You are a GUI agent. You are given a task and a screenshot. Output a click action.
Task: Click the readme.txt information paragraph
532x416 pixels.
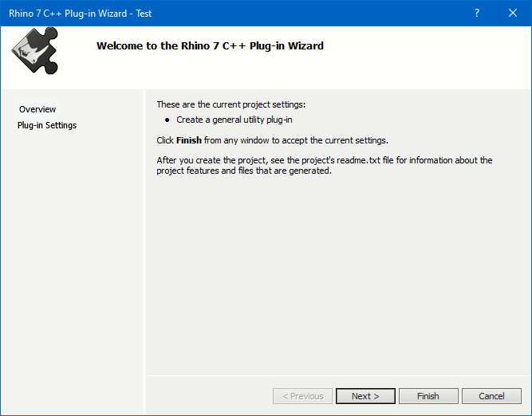coord(325,165)
